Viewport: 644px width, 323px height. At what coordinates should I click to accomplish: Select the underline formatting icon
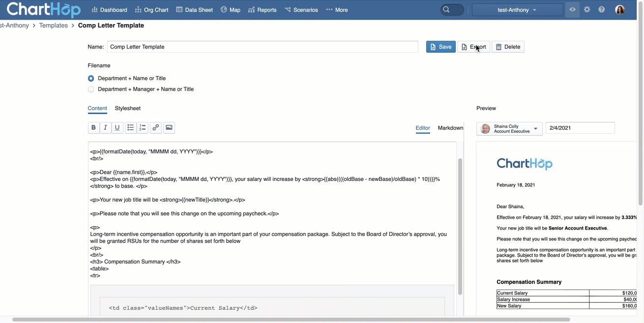[117, 127]
